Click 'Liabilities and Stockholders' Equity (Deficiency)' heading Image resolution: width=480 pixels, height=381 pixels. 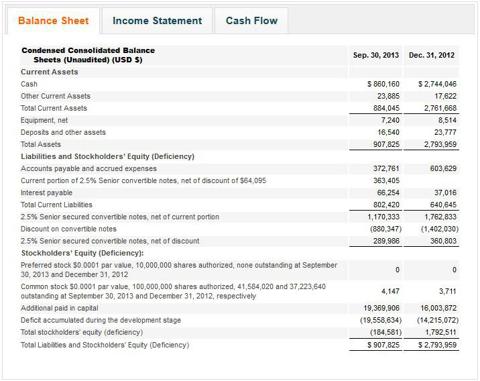point(107,156)
